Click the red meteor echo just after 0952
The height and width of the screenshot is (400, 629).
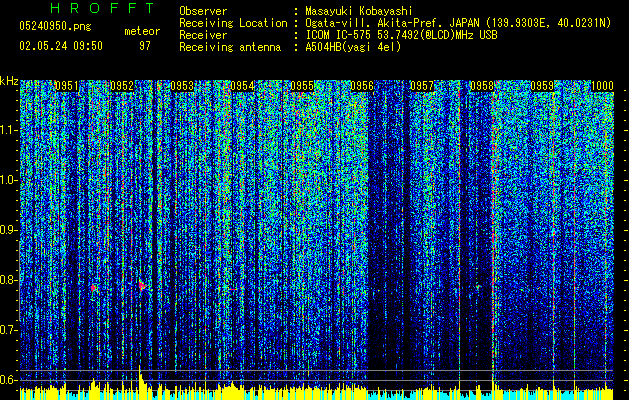point(142,285)
